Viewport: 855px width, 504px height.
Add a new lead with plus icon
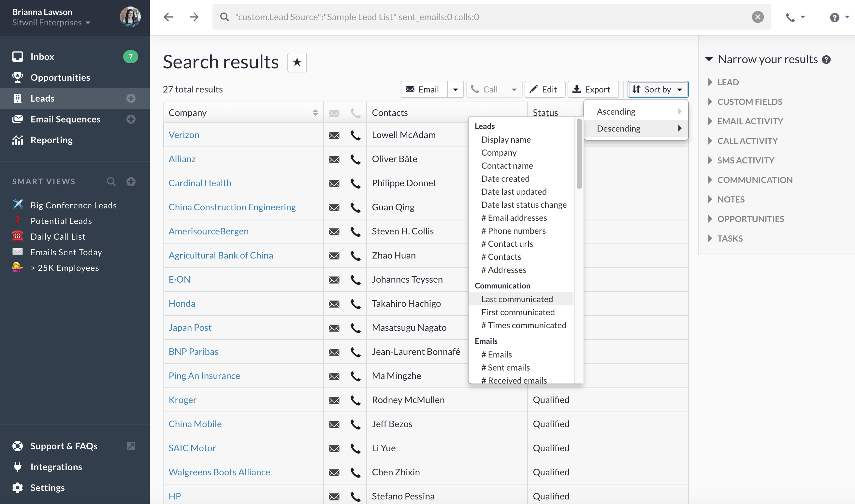131,99
